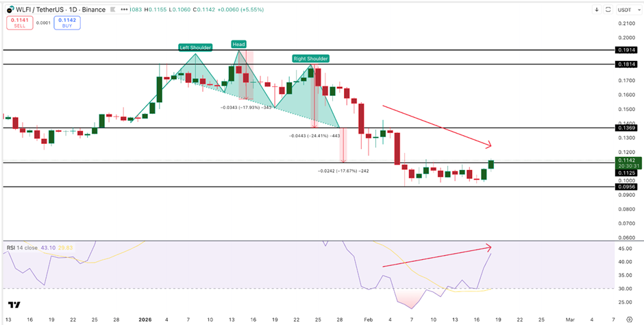Click 40.00 on the RSI scale
This screenshot has width=644, height=325.
pyautogui.click(x=626, y=262)
